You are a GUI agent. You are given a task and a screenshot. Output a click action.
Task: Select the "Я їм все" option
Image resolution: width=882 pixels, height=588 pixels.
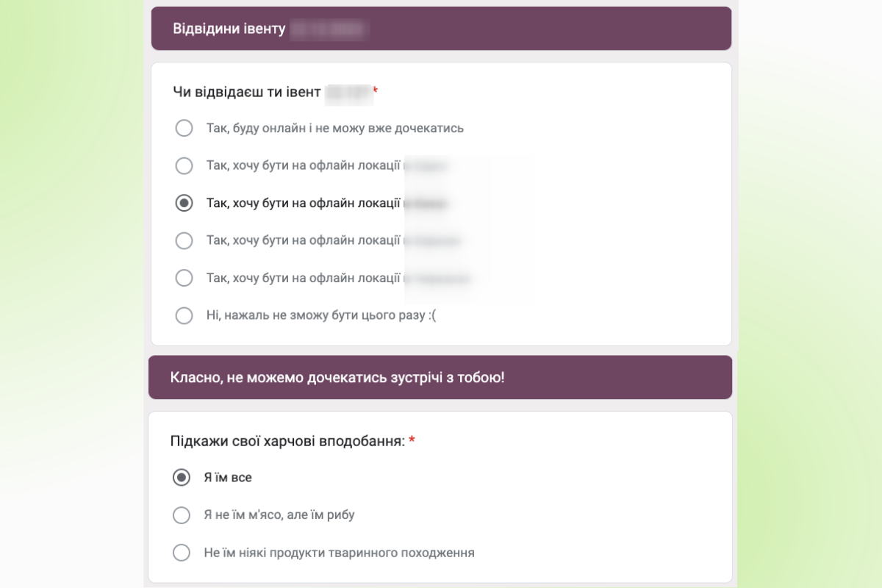(182, 477)
